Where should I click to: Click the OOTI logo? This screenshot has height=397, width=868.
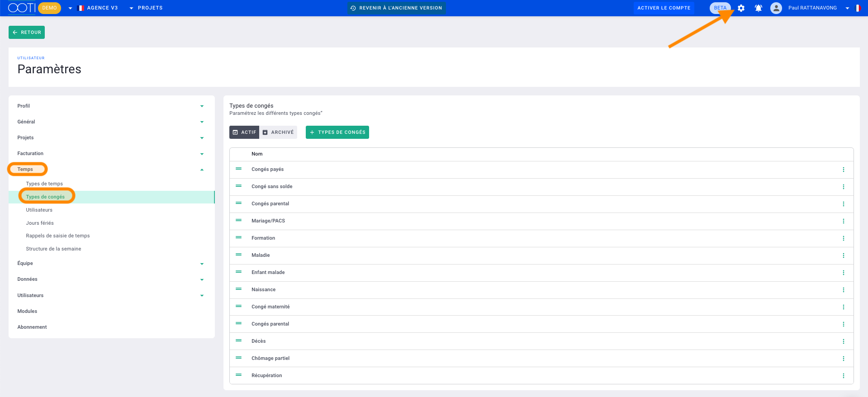22,8
